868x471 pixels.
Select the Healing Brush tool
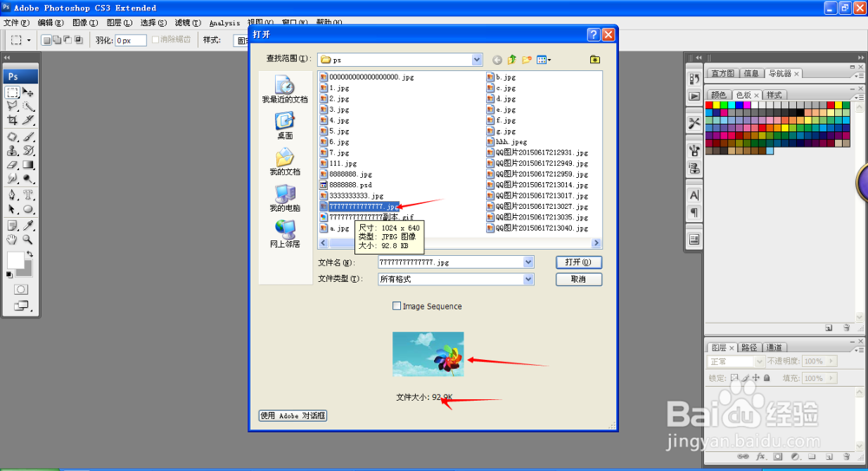[x=12, y=137]
